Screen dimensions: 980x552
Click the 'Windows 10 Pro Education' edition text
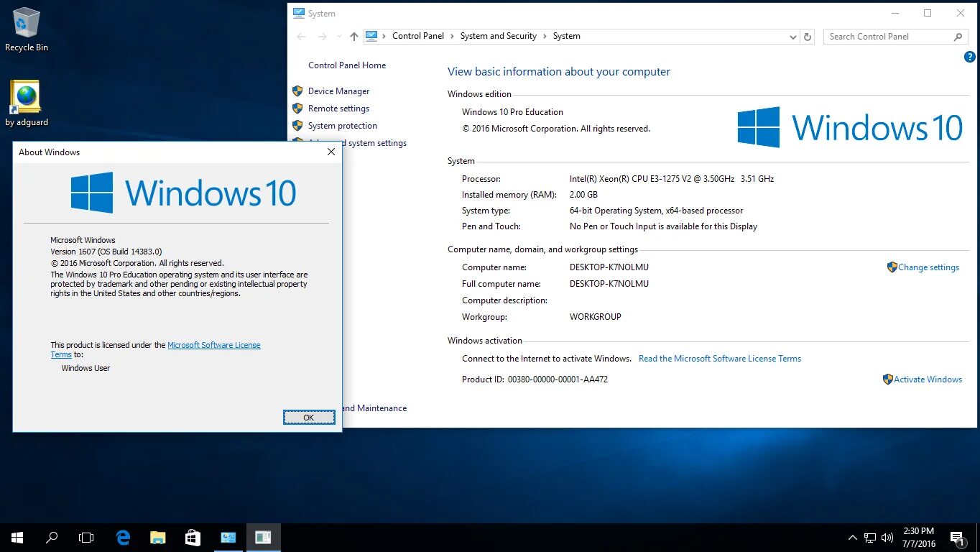click(512, 112)
